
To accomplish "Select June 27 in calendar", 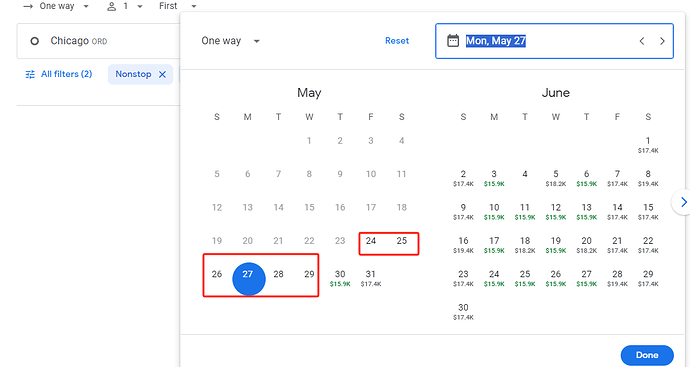I will pos(587,278).
